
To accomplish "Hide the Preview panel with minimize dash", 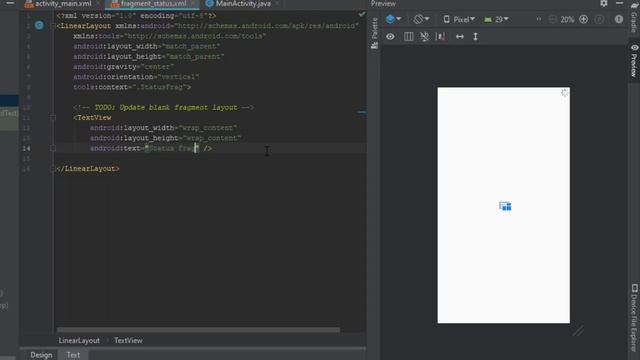I will [620, 4].
